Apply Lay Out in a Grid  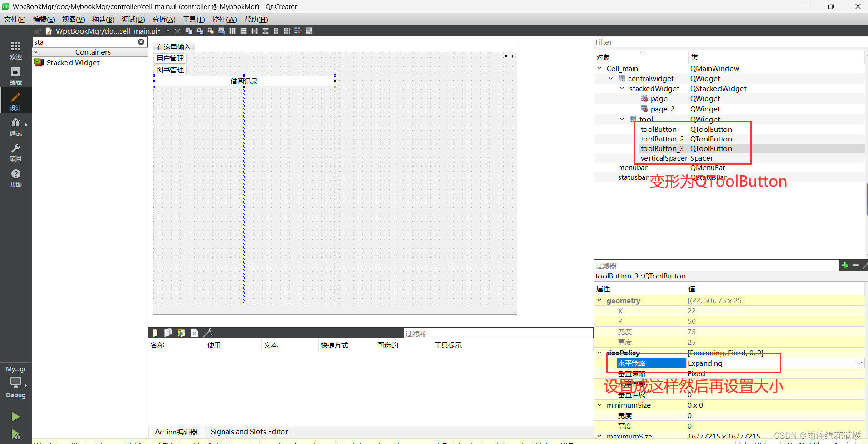(x=287, y=31)
